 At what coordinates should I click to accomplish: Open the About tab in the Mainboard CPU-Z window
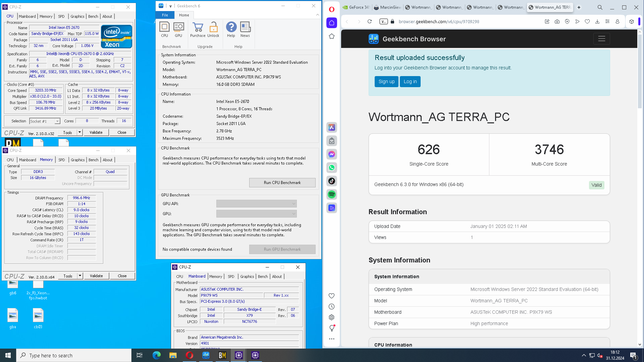(x=277, y=277)
